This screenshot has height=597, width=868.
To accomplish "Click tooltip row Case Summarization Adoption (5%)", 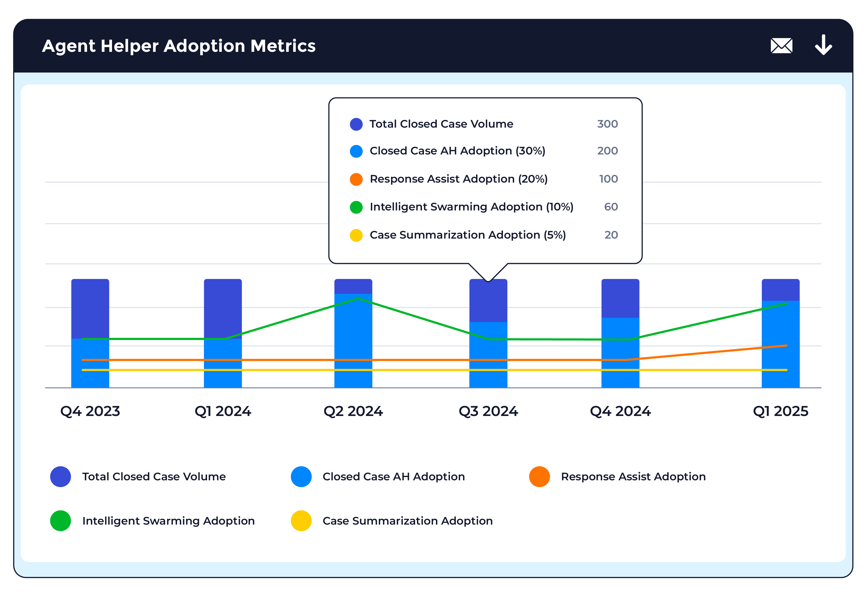I will click(x=484, y=235).
